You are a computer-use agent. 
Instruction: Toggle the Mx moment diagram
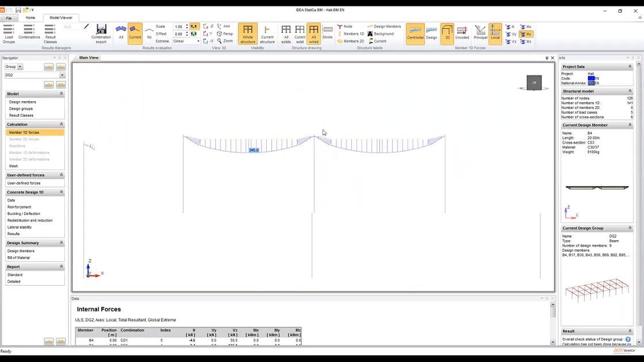526,26
